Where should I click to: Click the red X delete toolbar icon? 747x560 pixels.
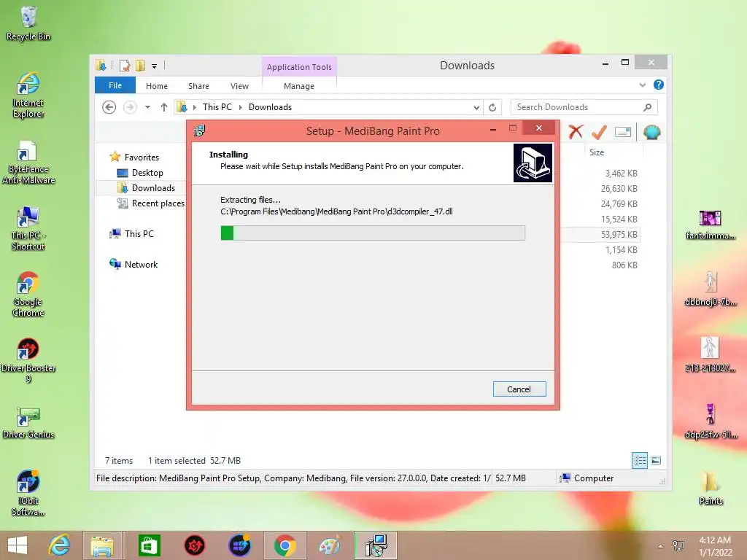576,131
